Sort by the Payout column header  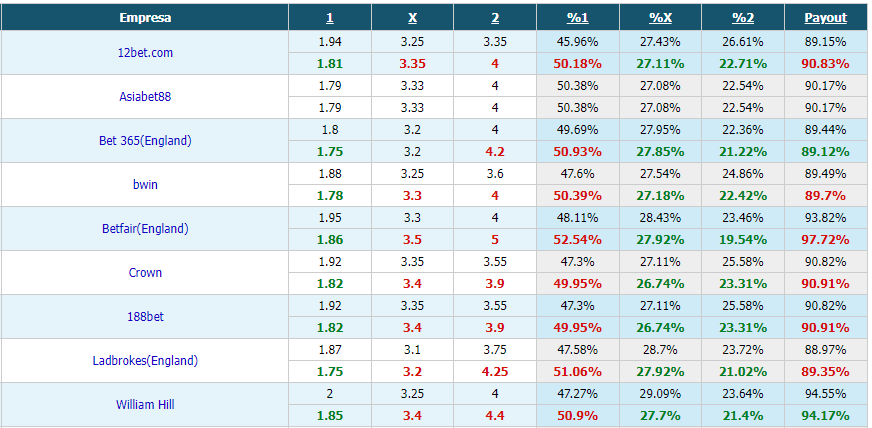(825, 18)
